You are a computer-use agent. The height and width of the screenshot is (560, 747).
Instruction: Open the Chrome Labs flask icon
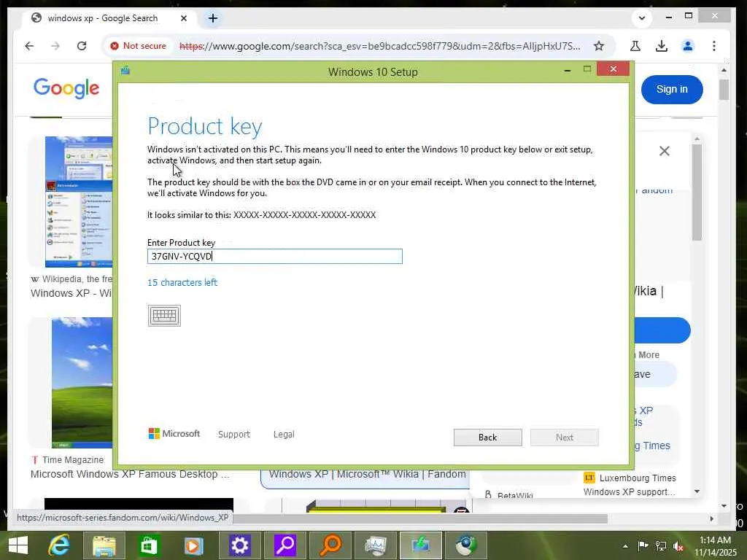[635, 46]
